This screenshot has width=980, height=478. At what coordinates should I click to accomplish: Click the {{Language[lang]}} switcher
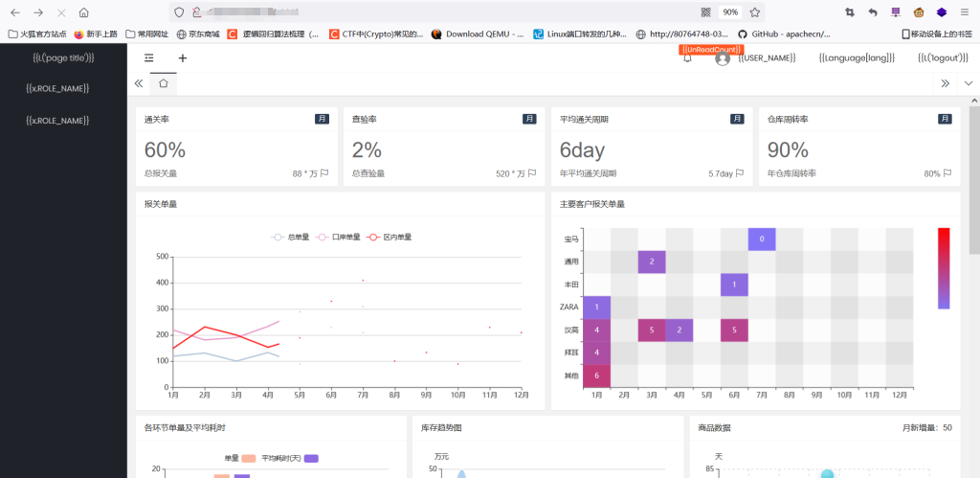pyautogui.click(x=857, y=58)
